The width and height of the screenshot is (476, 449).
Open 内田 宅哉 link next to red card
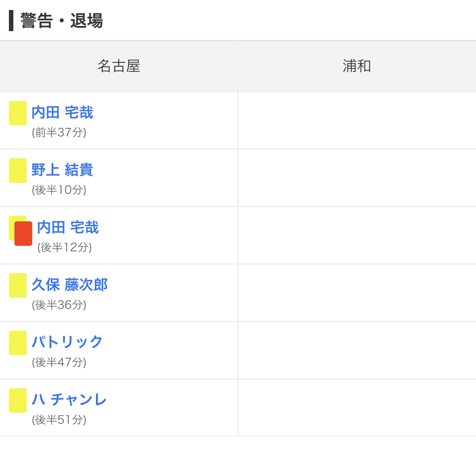click(x=68, y=227)
